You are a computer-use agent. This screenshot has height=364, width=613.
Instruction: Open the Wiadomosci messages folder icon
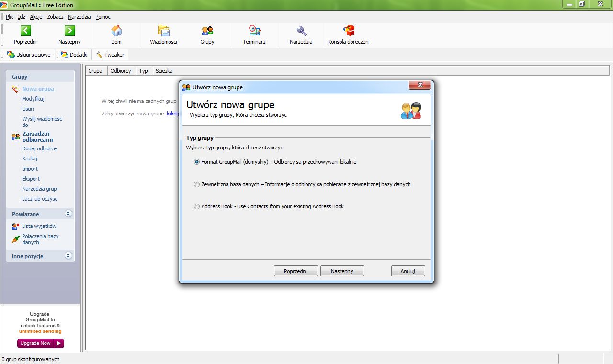click(x=164, y=31)
